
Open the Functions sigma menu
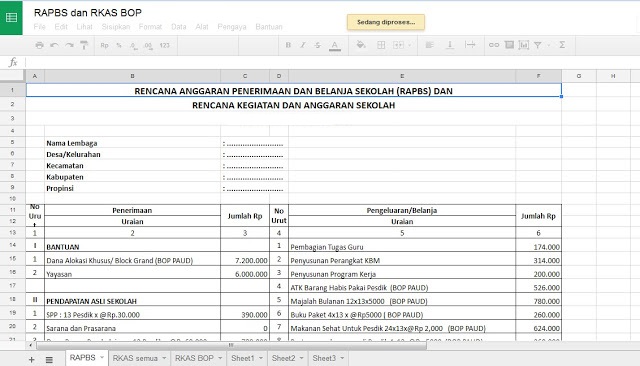(x=562, y=45)
